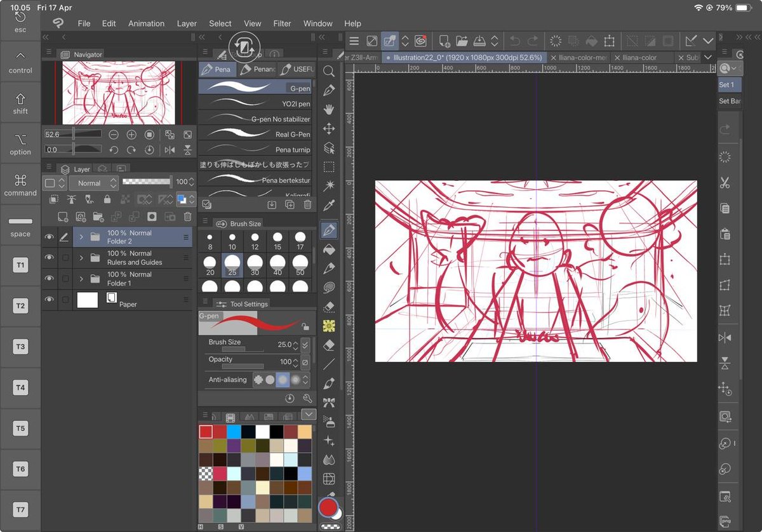Toggle Set as reference layer lighthouse
The height and width of the screenshot is (532, 762).
click(x=71, y=199)
